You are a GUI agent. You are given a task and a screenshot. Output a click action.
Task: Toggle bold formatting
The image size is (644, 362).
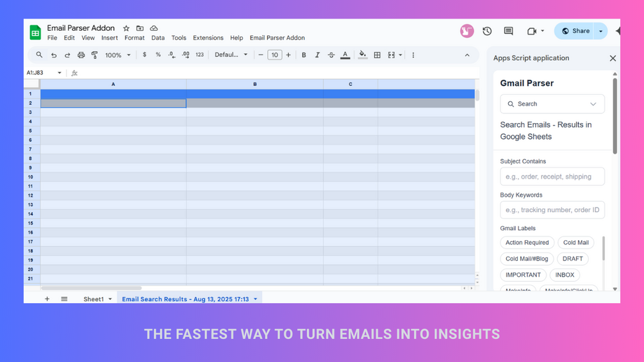click(304, 55)
